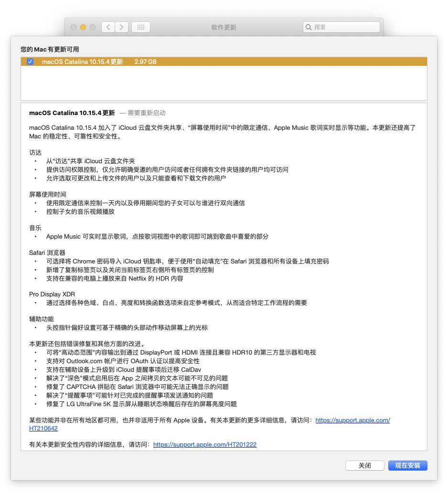Click the Apple Music 可实时显示歌词 line
The image size is (448, 493).
(157, 236)
